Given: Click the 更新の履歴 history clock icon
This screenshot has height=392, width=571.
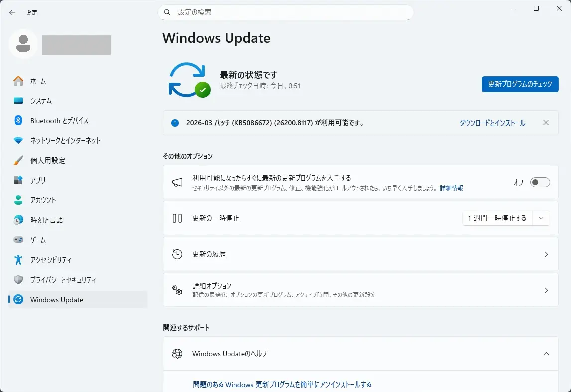Looking at the screenshot, I should [177, 254].
